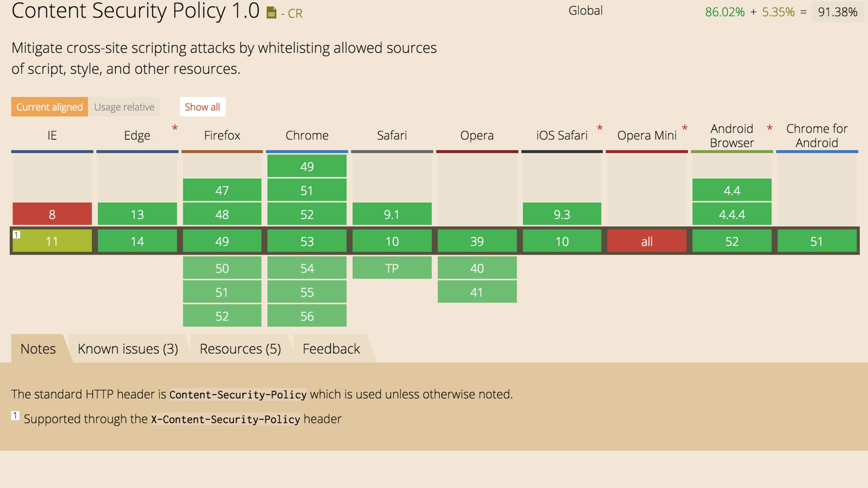
Task: Click the Chrome 54 cell
Action: (x=307, y=268)
